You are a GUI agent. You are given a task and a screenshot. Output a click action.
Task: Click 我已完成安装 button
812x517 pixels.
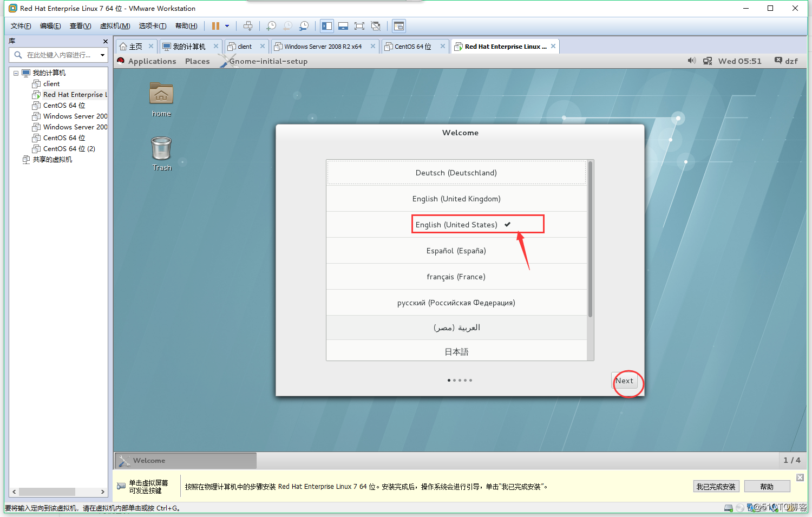(716, 487)
